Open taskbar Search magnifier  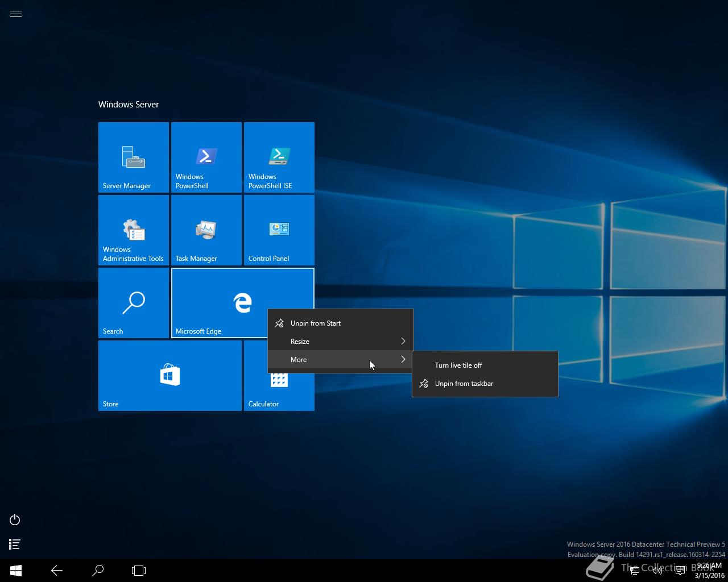(98, 571)
